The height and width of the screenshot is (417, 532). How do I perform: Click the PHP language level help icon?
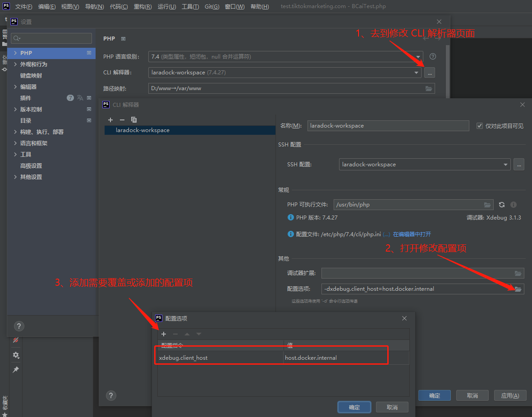click(433, 57)
